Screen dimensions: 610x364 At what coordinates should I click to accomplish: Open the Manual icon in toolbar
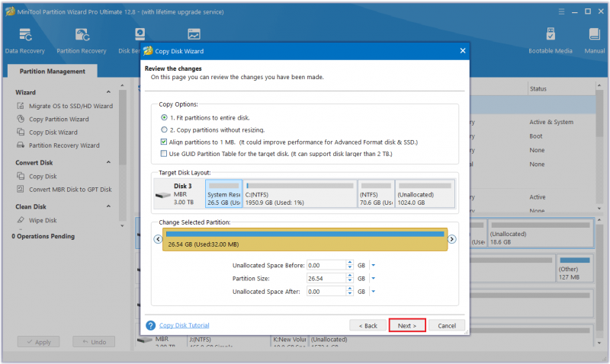click(595, 34)
